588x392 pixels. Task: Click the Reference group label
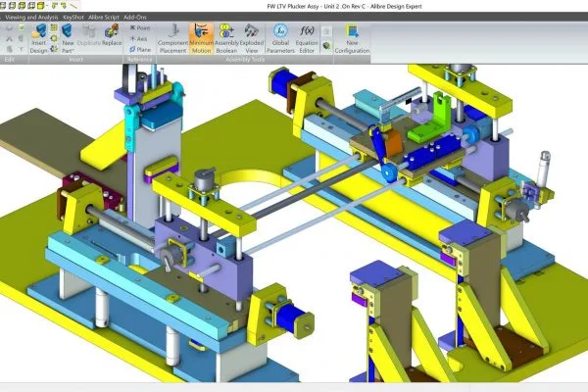[x=139, y=59]
